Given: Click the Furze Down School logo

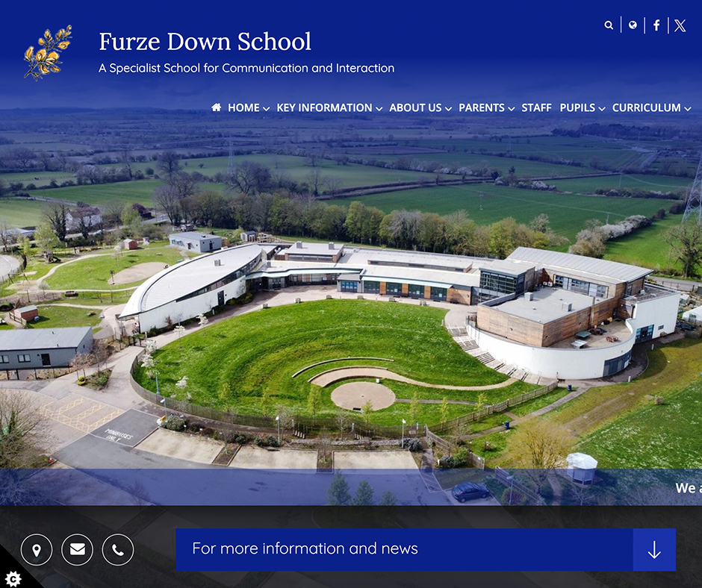Looking at the screenshot, I should 48,52.
